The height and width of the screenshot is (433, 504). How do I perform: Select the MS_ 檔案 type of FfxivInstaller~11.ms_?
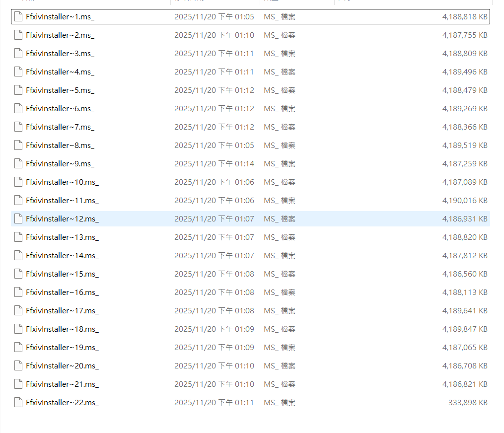(280, 200)
